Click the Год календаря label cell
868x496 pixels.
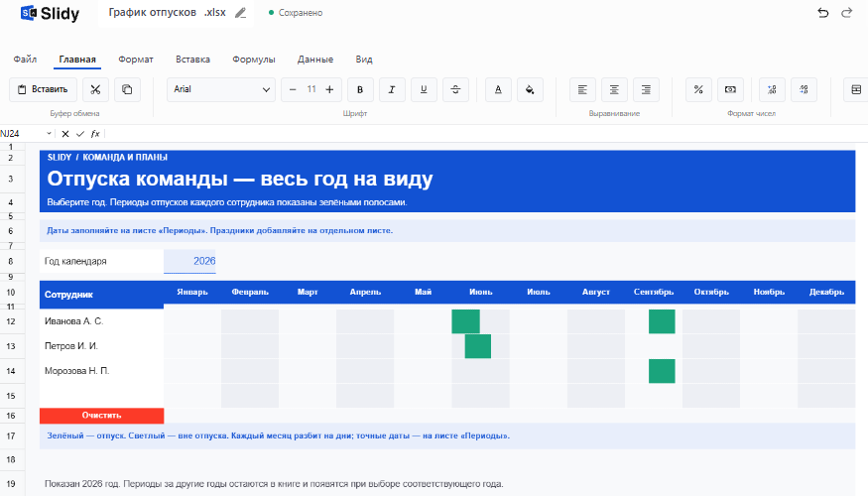tap(102, 261)
